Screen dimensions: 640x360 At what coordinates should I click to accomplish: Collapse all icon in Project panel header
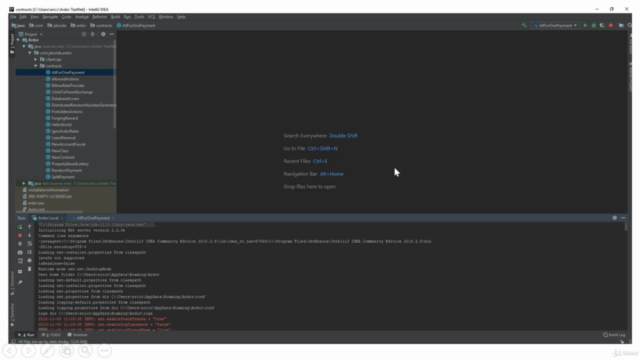[x=93, y=34]
